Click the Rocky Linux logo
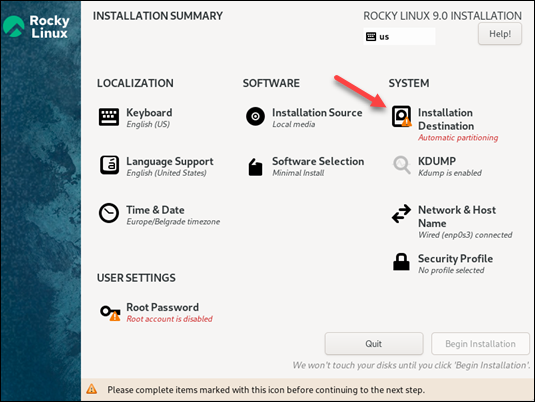Screen dimensions: 535x402 [36, 27]
